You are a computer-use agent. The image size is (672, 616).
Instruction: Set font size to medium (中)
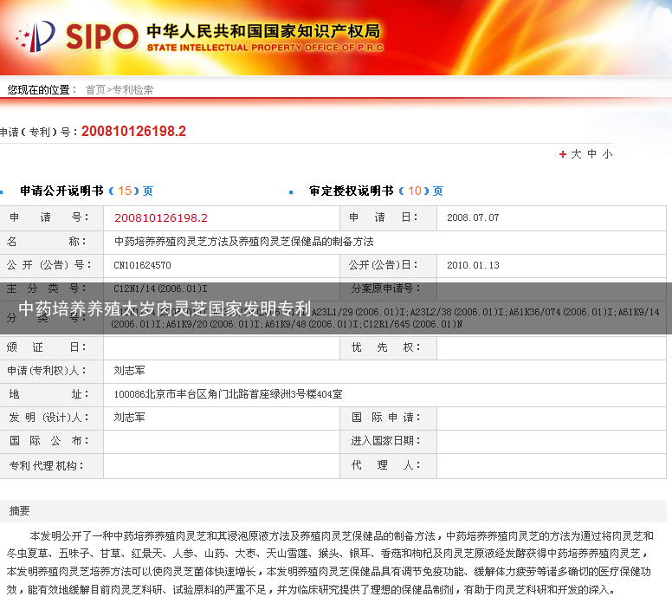(591, 154)
